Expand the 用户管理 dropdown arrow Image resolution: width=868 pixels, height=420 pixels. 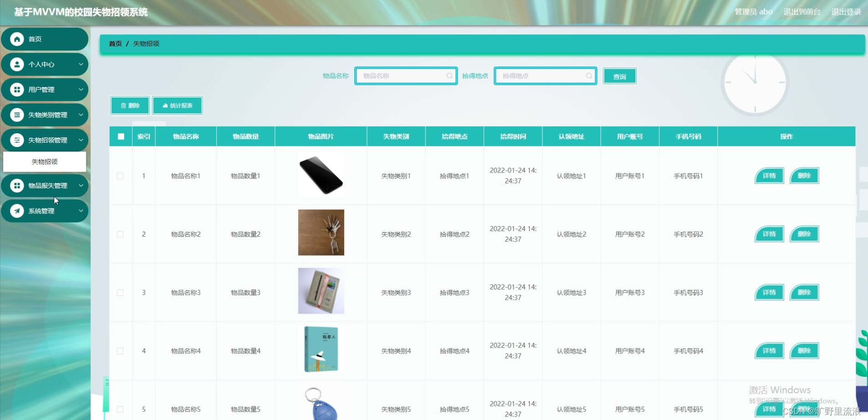click(82, 90)
